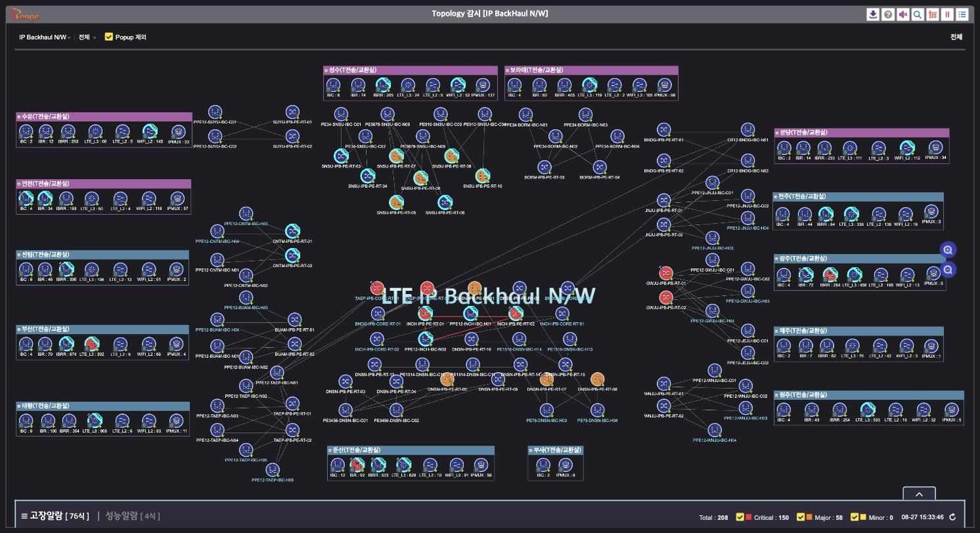Collapse the 수유(T전송/교환실) group header
This screenshot has width=980, height=533.
pos(104,117)
